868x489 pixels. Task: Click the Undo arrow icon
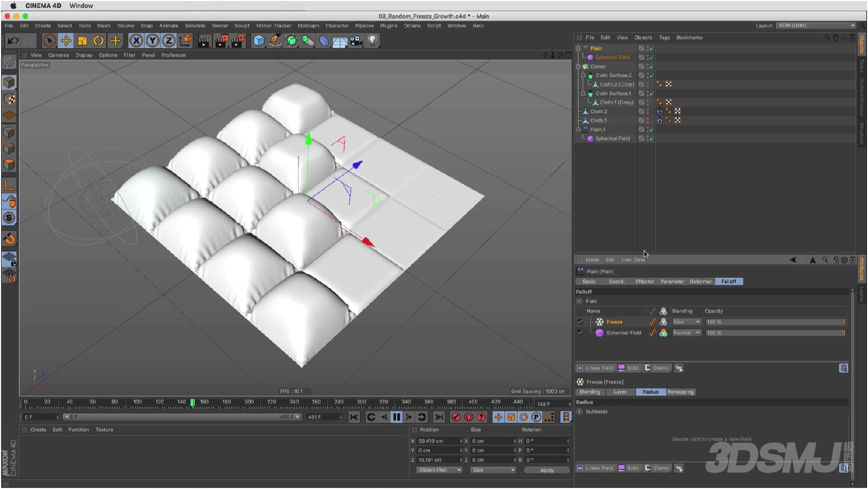(13, 40)
